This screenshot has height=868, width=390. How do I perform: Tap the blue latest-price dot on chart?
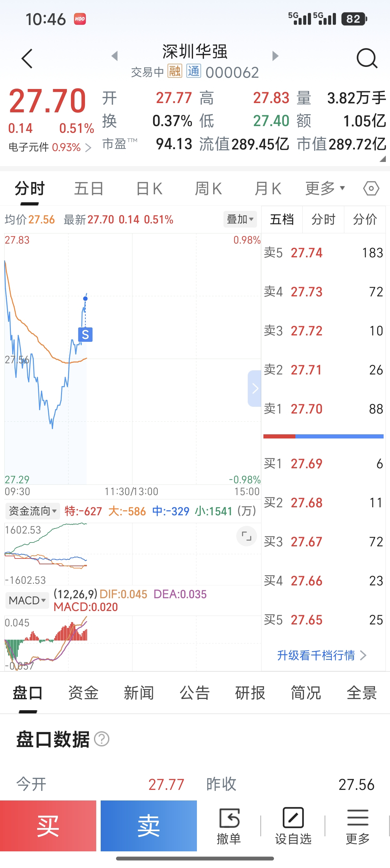pos(85,299)
